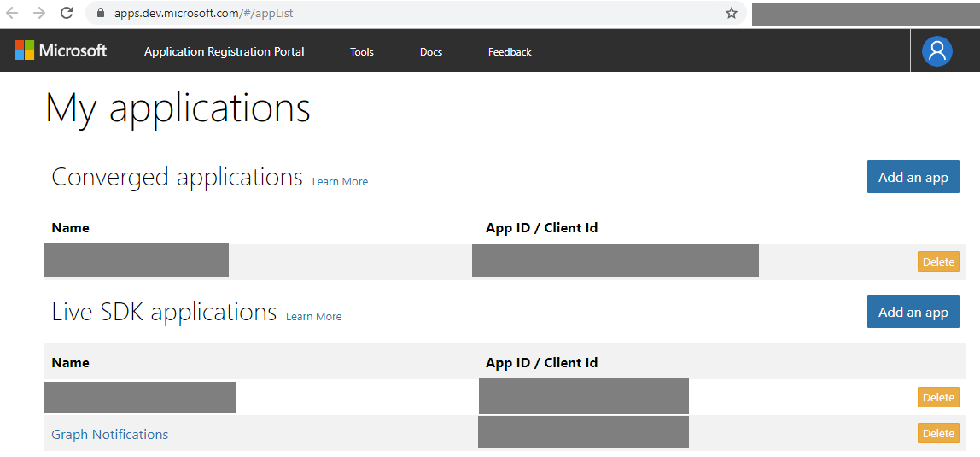980x457 pixels.
Task: Open Learn More for Converged applications
Action: (x=340, y=181)
